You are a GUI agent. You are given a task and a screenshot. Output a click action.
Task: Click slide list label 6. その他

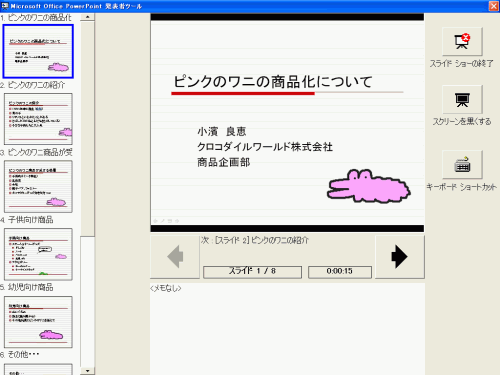20,354
